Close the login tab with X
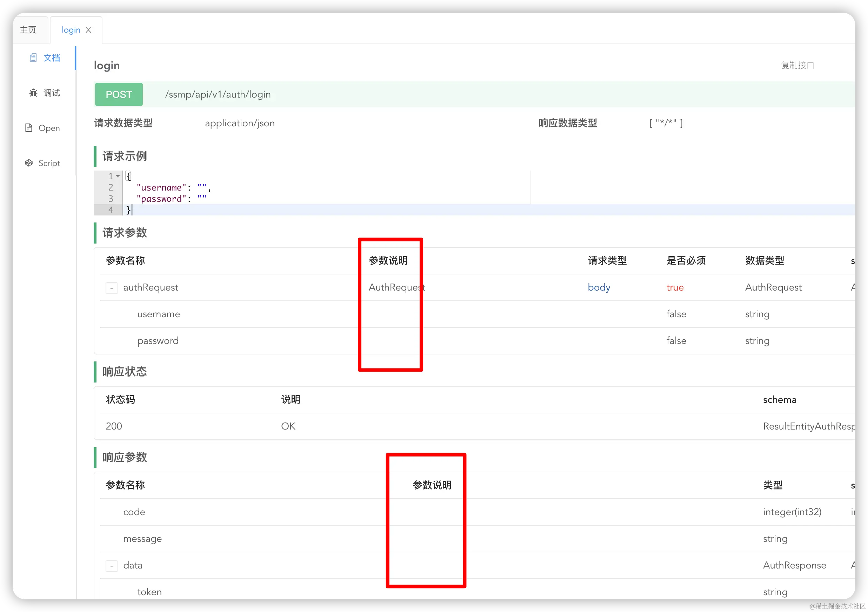The height and width of the screenshot is (612, 868). 88,30
